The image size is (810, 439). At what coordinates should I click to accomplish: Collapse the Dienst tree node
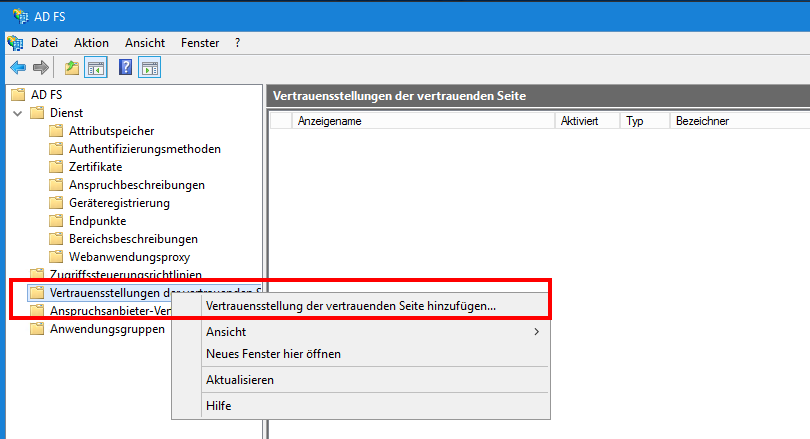click(18, 113)
